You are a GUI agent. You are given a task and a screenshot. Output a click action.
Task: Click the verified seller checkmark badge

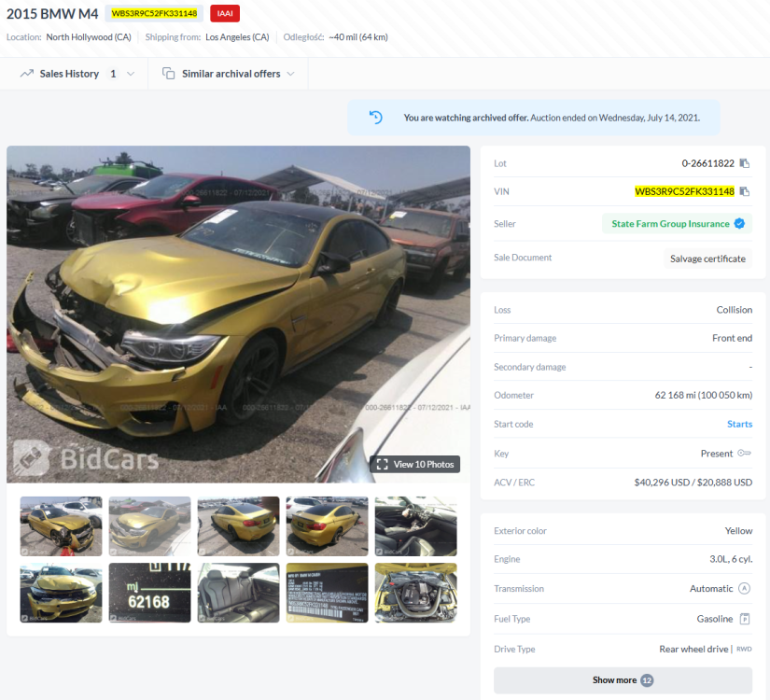[x=739, y=223]
